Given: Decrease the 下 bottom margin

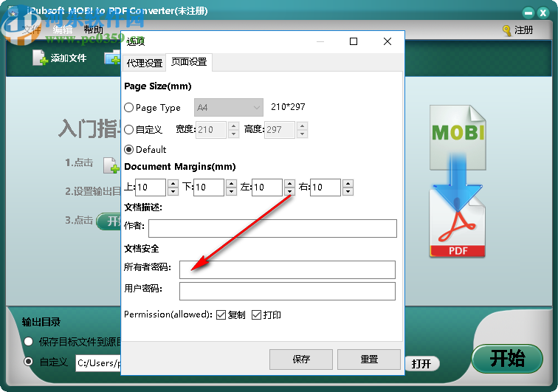Looking at the screenshot, I should coord(231,191).
